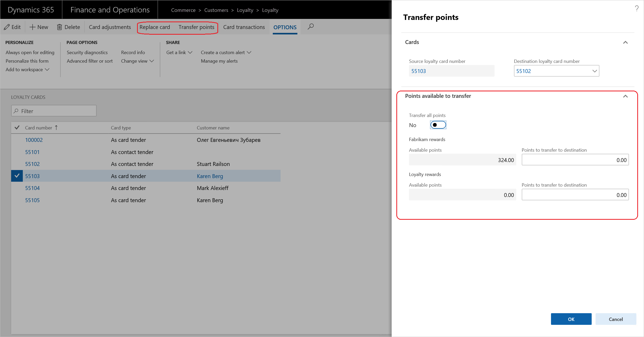Click the Card adjustments icon
The width and height of the screenshot is (644, 337).
(110, 27)
